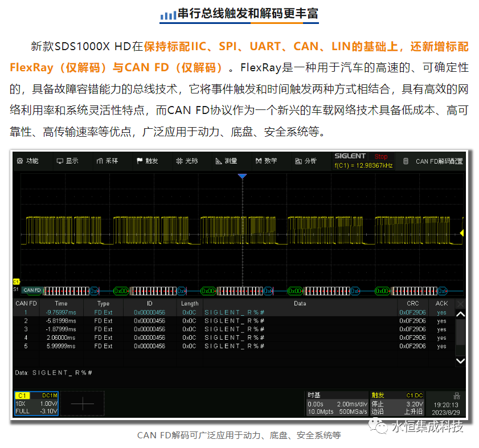Click the CRC 0x0F29D6 in row 4
Image resolution: width=479 pixels, height=448 pixels.
pos(412,337)
